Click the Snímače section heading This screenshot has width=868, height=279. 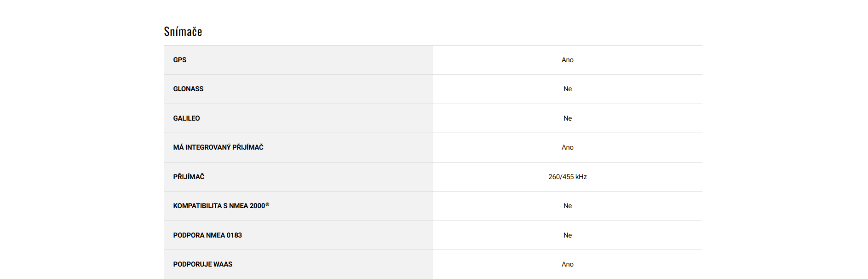[183, 31]
